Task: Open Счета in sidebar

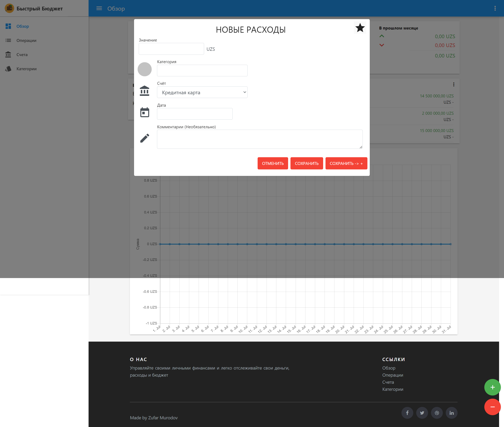Action: [22, 55]
